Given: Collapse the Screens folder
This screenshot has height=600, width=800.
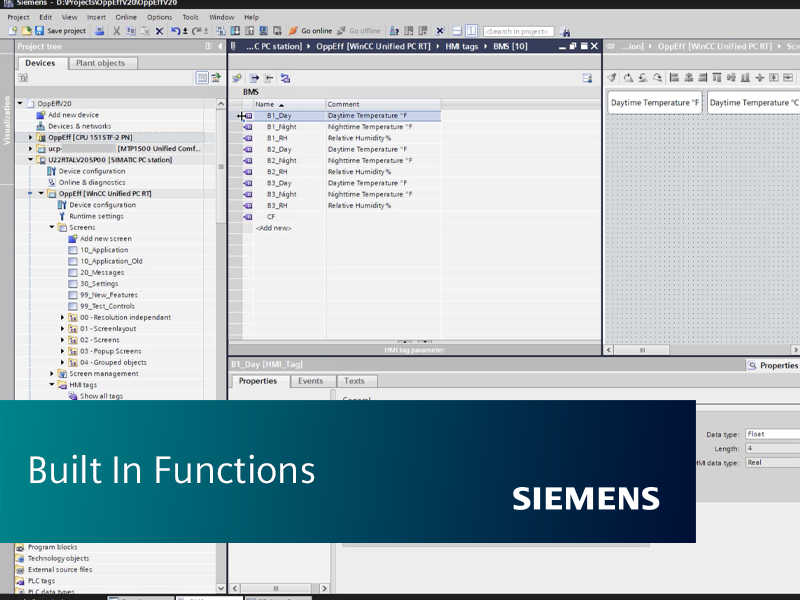Looking at the screenshot, I should click(x=52, y=227).
